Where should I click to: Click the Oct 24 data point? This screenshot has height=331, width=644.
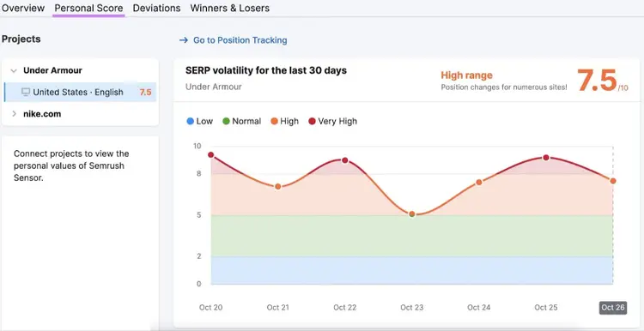[479, 182]
